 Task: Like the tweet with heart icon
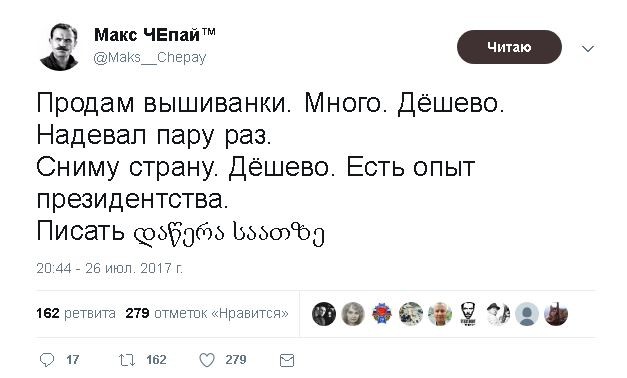207,360
